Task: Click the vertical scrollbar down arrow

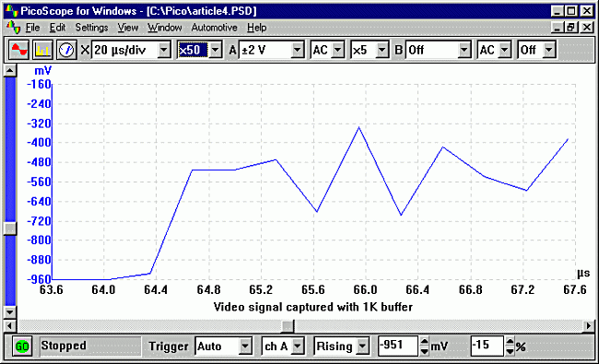Action: (10, 312)
